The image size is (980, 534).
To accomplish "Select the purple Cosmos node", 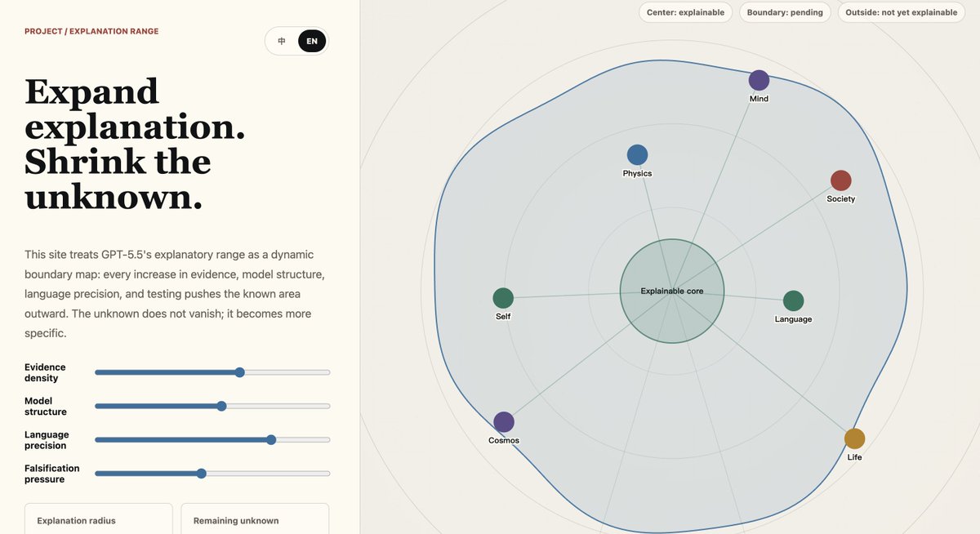I will 504,422.
